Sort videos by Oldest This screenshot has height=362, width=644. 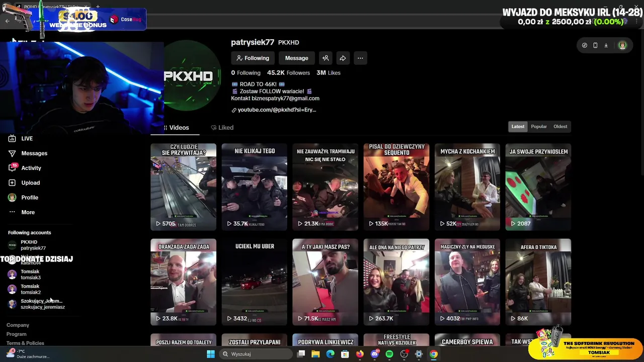click(560, 127)
